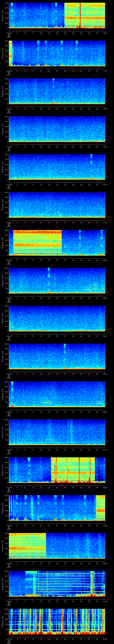The height and width of the screenshot is (644, 114).
Task: Click the '9:27:00' start time label
Action: pos(9,487)
